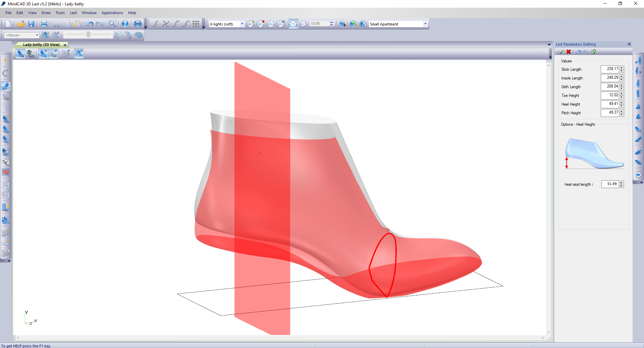
Task: Select the Lady-betty (3D View) tab
Action: (x=41, y=45)
